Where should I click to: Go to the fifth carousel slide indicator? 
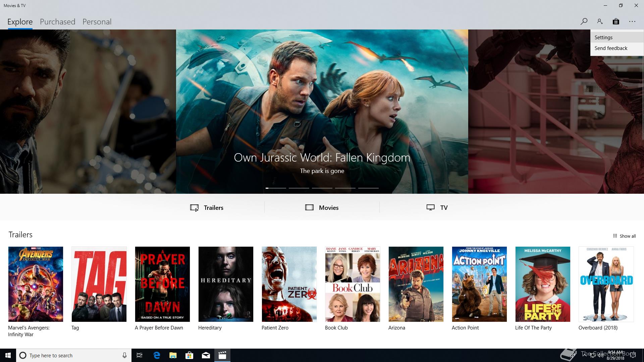tap(368, 188)
